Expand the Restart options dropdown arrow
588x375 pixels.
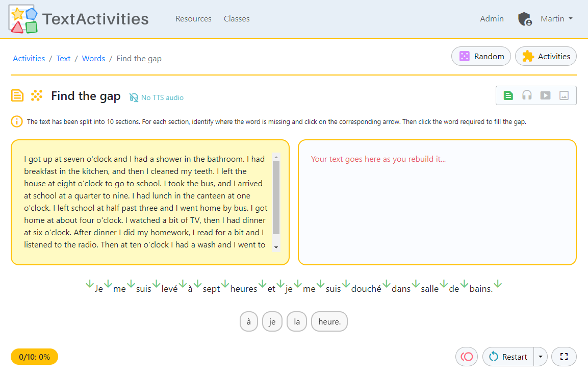click(x=541, y=357)
